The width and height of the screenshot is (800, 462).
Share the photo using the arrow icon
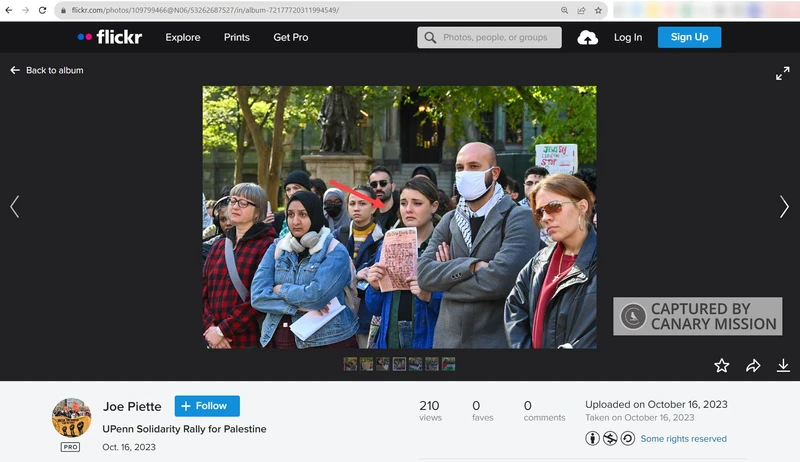(x=753, y=366)
